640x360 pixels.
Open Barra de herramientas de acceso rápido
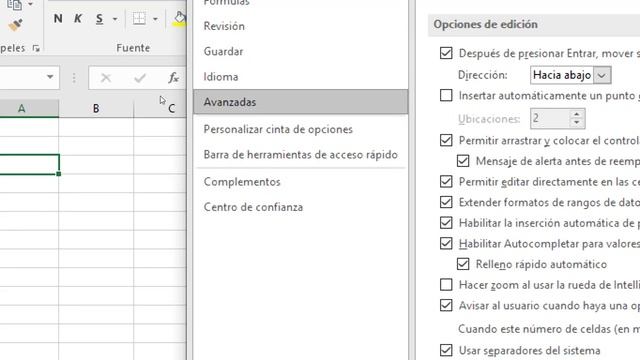pos(300,155)
